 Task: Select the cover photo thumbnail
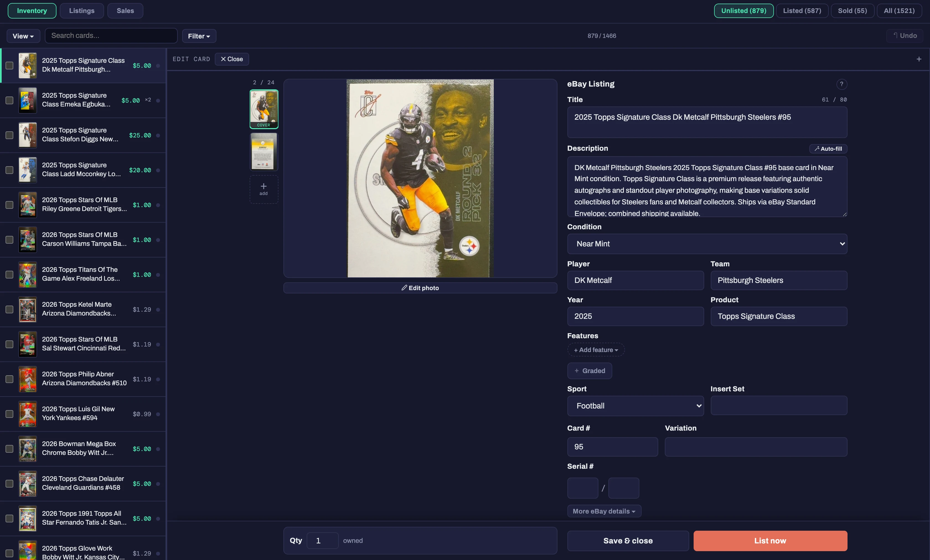pos(264,109)
